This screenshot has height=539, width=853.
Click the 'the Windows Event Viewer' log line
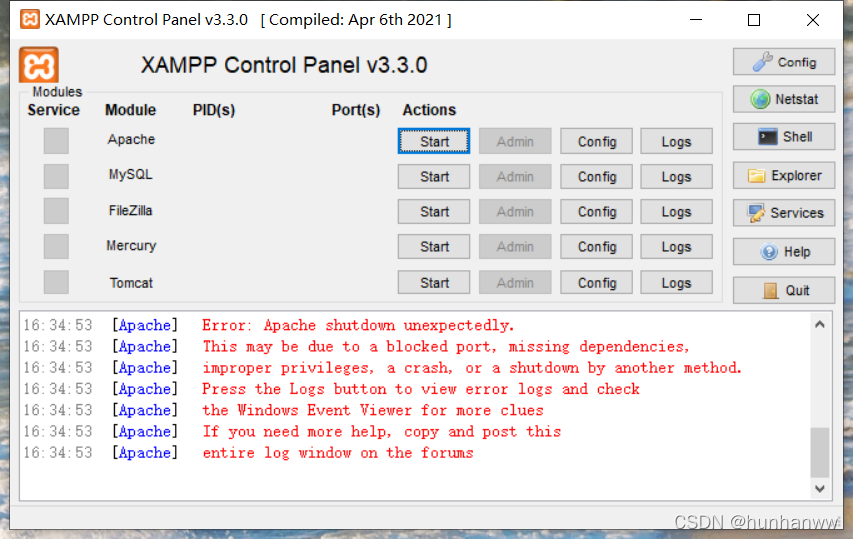click(x=373, y=410)
